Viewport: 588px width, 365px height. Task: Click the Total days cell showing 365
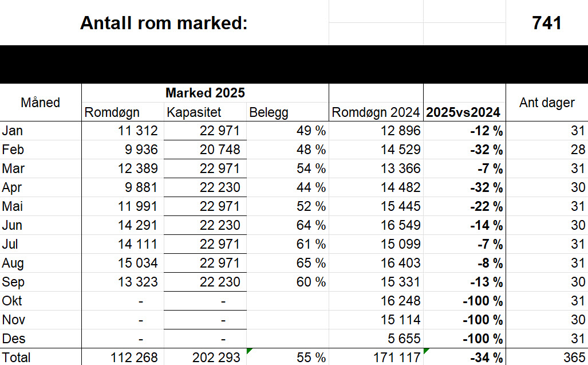(574, 358)
